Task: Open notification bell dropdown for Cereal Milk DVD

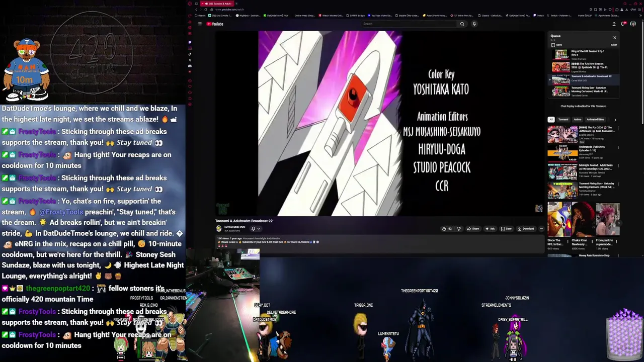Action: [x=255, y=229]
